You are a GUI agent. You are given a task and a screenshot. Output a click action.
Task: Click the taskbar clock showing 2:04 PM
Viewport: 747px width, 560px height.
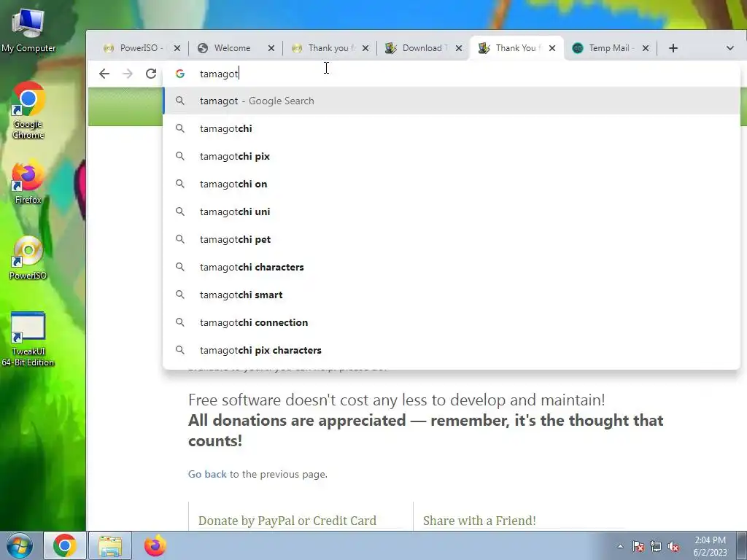click(710, 546)
